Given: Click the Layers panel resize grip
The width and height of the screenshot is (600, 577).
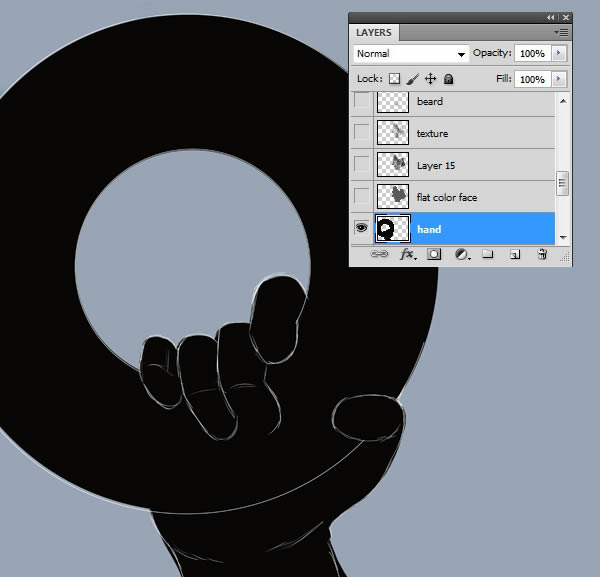Looking at the screenshot, I should coord(565,257).
